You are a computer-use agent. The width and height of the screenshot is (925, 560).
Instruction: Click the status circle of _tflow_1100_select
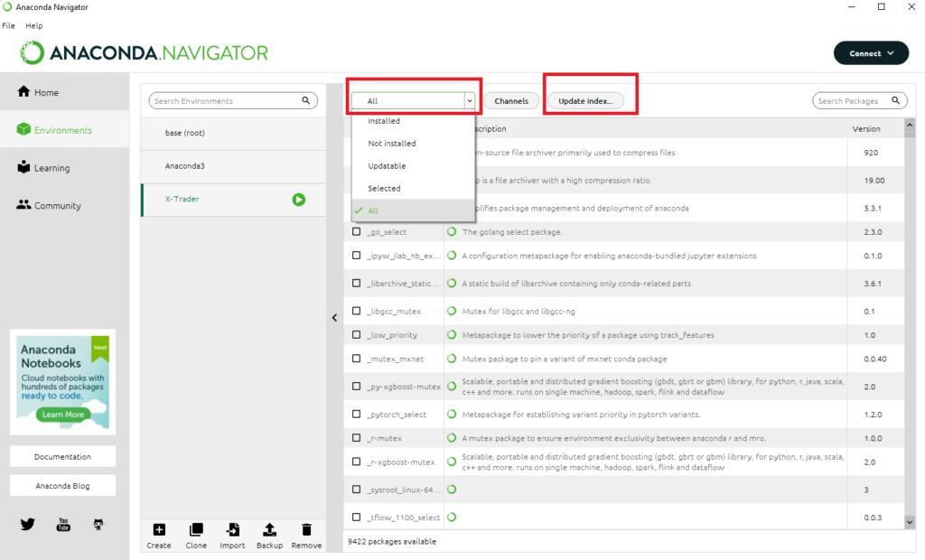point(452,517)
